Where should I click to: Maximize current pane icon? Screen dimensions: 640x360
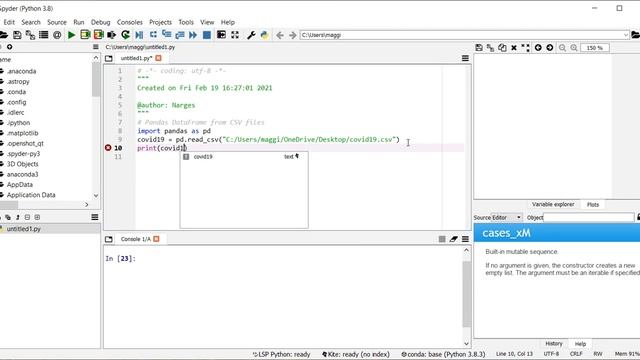pyautogui.click(x=221, y=35)
